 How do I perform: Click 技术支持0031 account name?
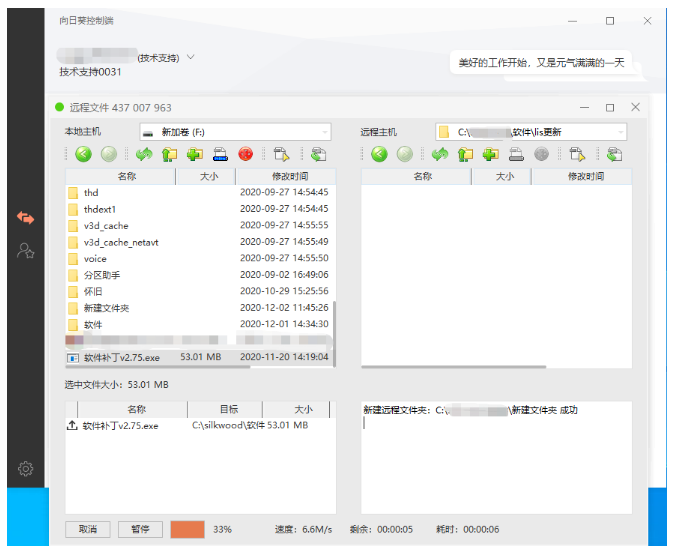pyautogui.click(x=90, y=72)
